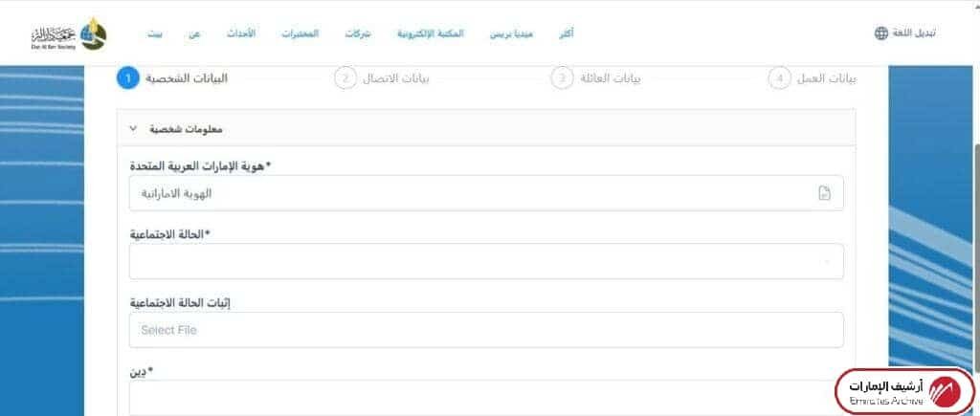
Task: Open the الحالة الاجتماعية dropdown
Action: point(486,261)
